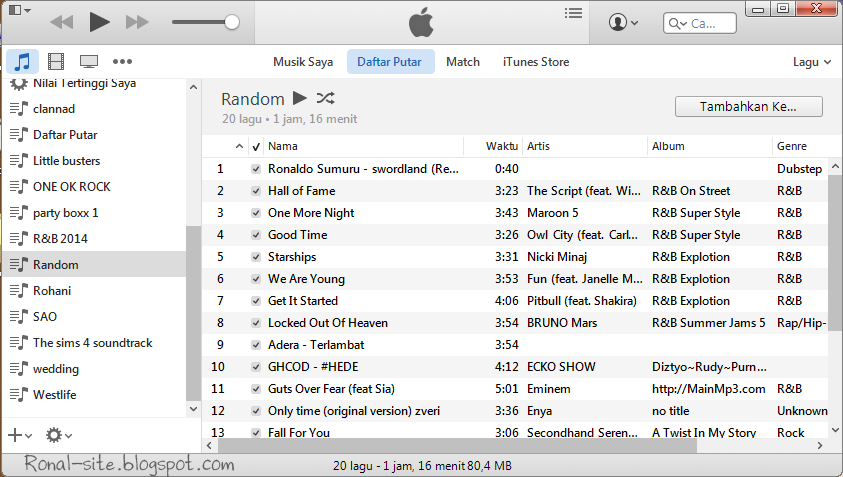The image size is (843, 477).
Task: Click the search field
Action: 699,23
